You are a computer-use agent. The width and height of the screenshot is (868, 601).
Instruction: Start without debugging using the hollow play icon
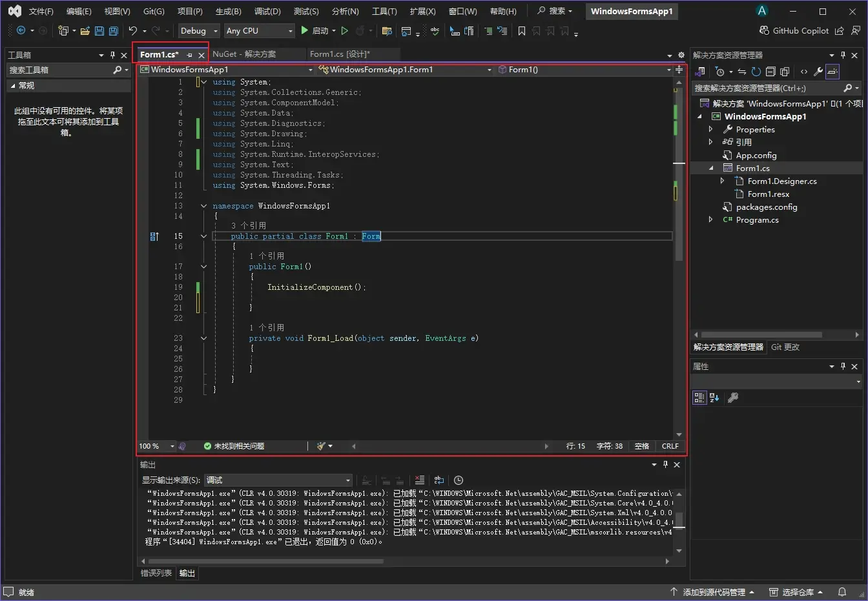click(345, 31)
